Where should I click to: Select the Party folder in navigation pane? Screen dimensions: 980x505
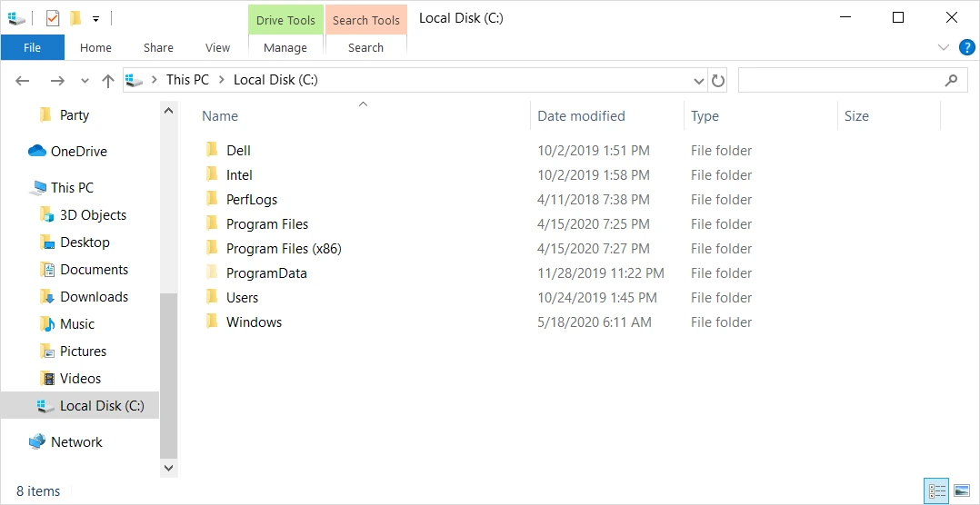coord(75,114)
